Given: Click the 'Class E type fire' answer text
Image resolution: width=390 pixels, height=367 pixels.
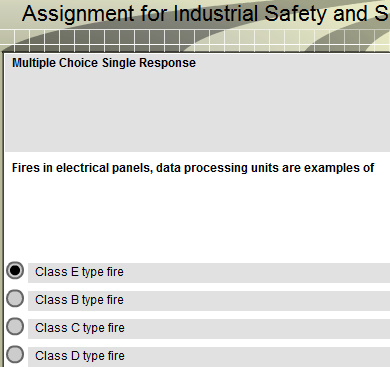Looking at the screenshot, I should pyautogui.click(x=79, y=272).
